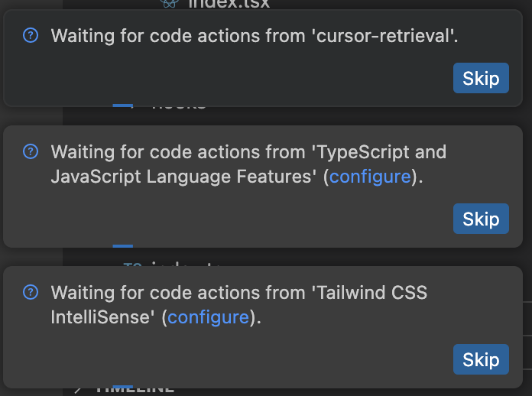Screen dimensions: 532x396
Task: Select 'Waiting for code actions from 'cursor-retrieval'' text
Action: (255, 36)
